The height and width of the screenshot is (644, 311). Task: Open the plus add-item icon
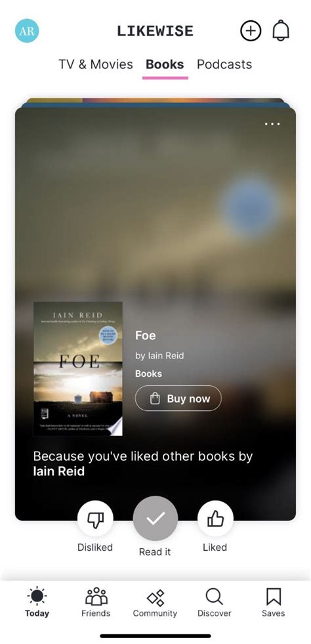pos(251,31)
